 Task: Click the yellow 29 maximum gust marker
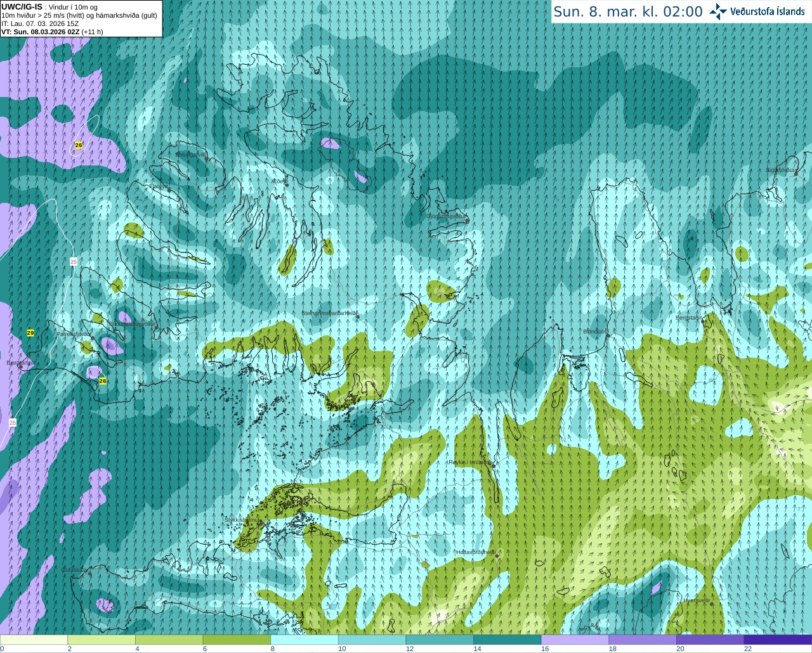[30, 333]
